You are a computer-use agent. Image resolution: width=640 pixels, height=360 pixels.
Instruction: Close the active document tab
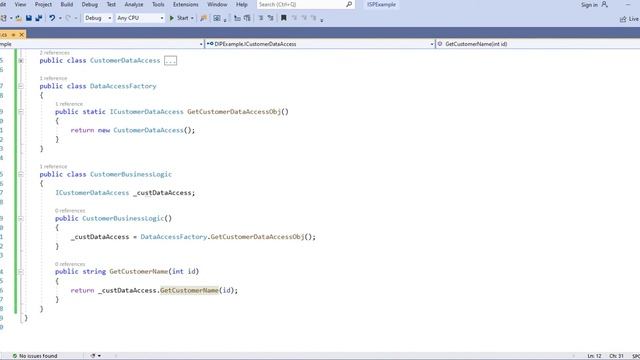pyautogui.click(x=22, y=35)
